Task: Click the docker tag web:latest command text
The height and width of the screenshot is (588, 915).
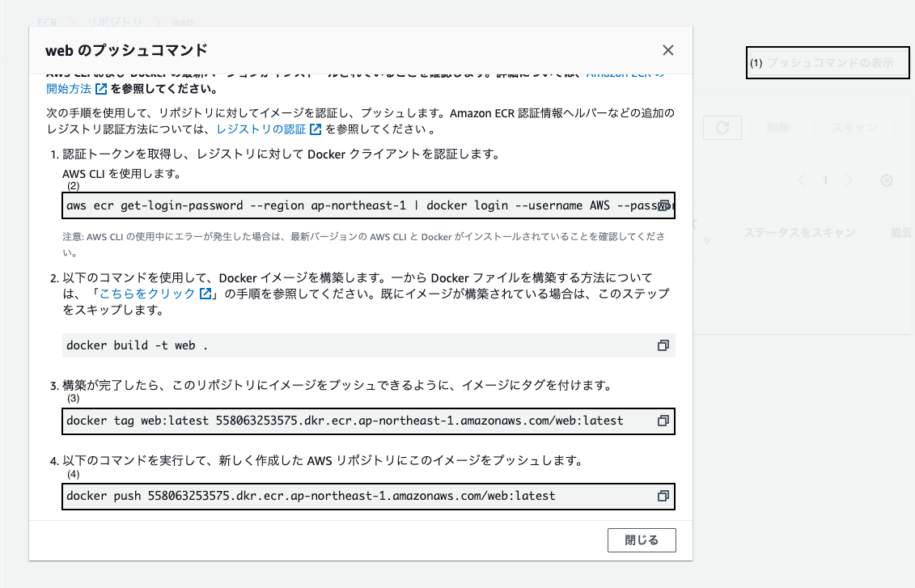Action: pos(345,421)
